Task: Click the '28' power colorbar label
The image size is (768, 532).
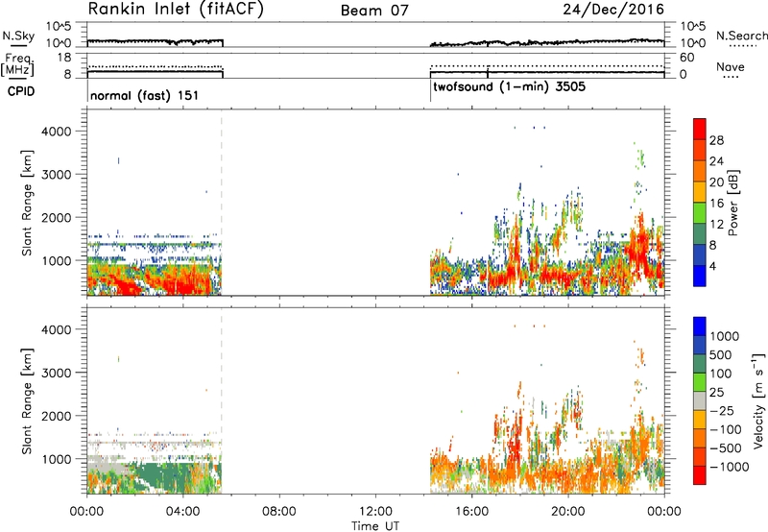Action: 716,140
